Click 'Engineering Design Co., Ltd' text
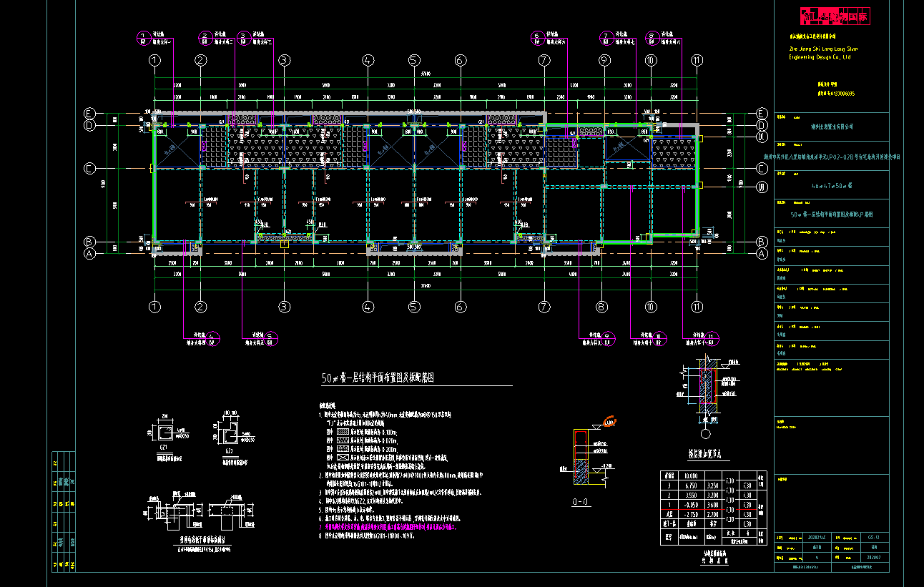This screenshot has width=924, height=587. tap(819, 56)
